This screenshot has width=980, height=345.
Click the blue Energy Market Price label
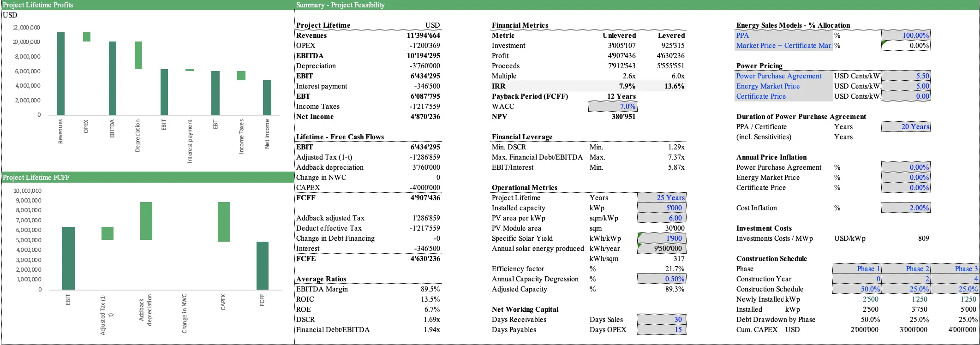click(768, 86)
